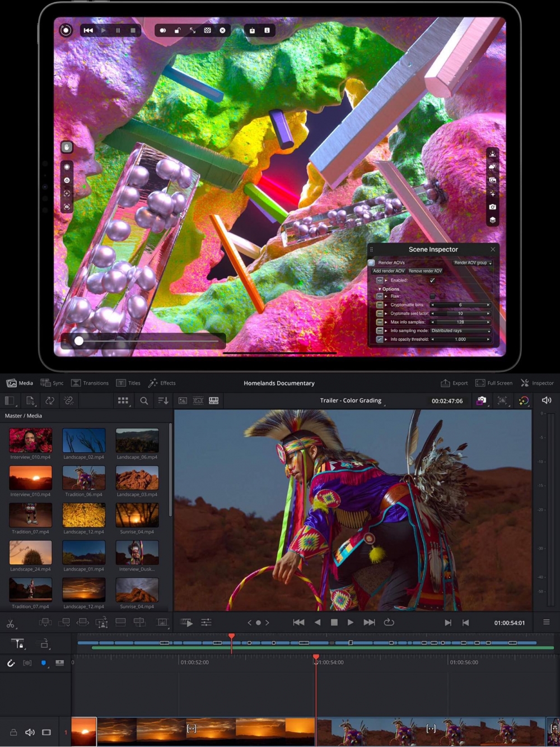Screen dimensions: 560x747
Task: Toggle the Enabled checkbox in Scene Inspector
Action: point(432,280)
